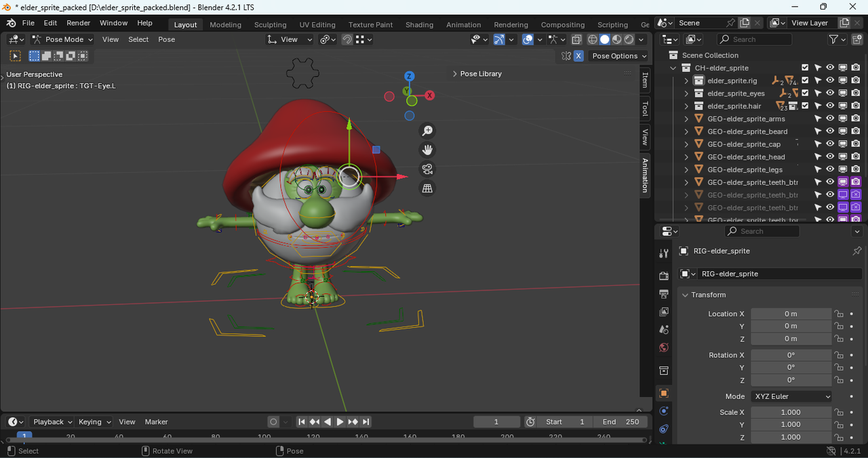Select the tweak select box tool icon

coord(15,56)
